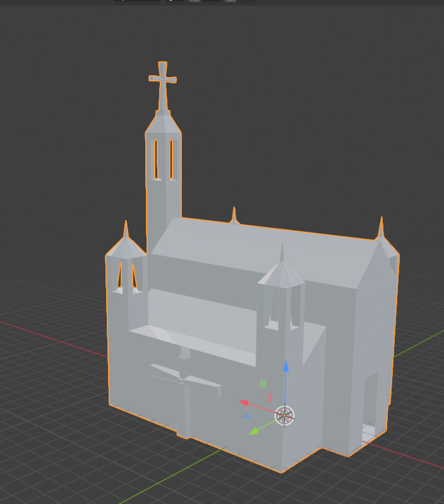Image resolution: width=444 pixels, height=504 pixels.
Task: Click the green plane handle of move gizmo
Action: point(263,383)
